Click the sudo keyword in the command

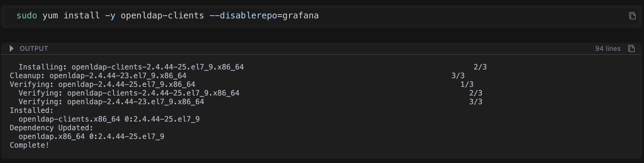coord(27,16)
